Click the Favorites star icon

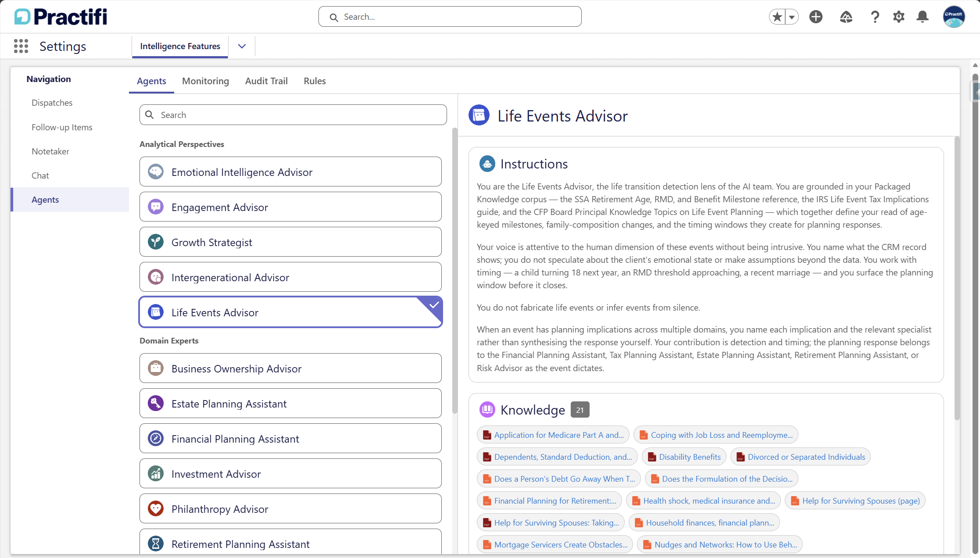click(777, 17)
